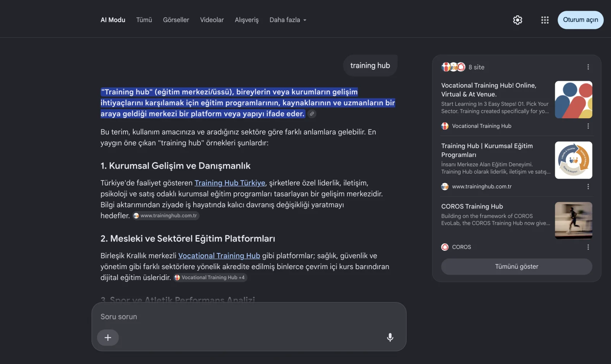Show all sources with Tümünü göster

click(517, 266)
